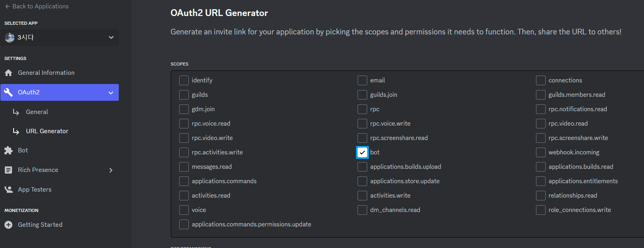The height and width of the screenshot is (248, 644).
Task: Uncheck the bot scope checkbox
Action: 362,152
